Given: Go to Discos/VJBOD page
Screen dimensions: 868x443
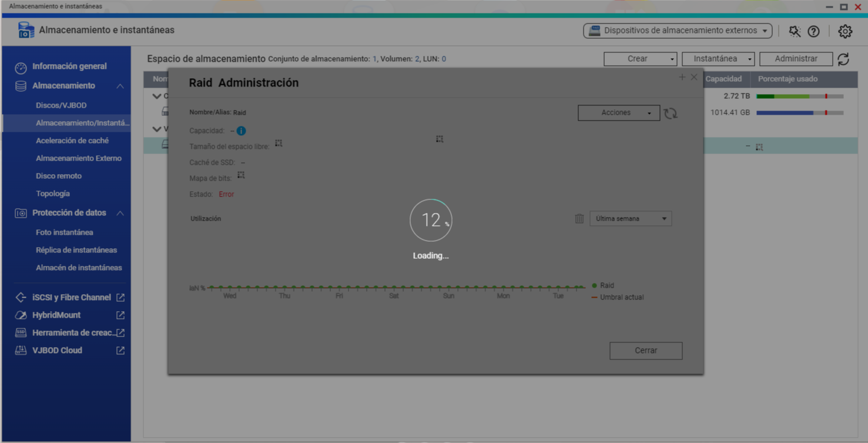Looking at the screenshot, I should [61, 105].
